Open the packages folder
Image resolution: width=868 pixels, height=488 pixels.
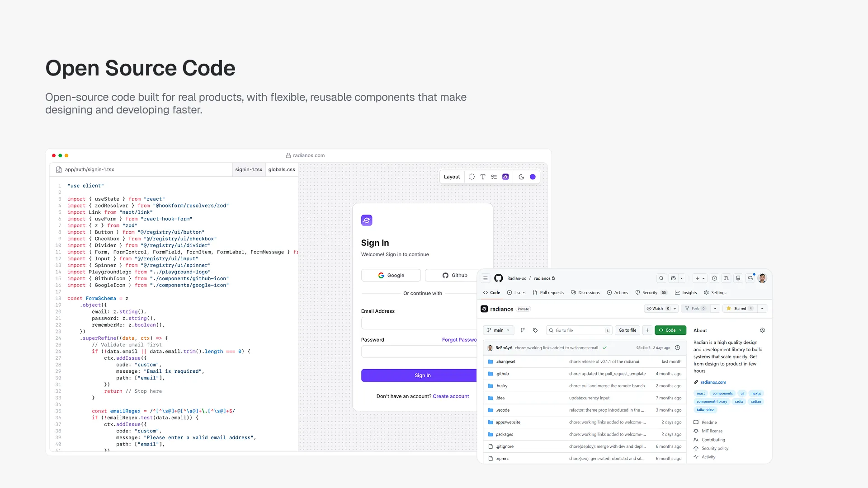click(504, 435)
